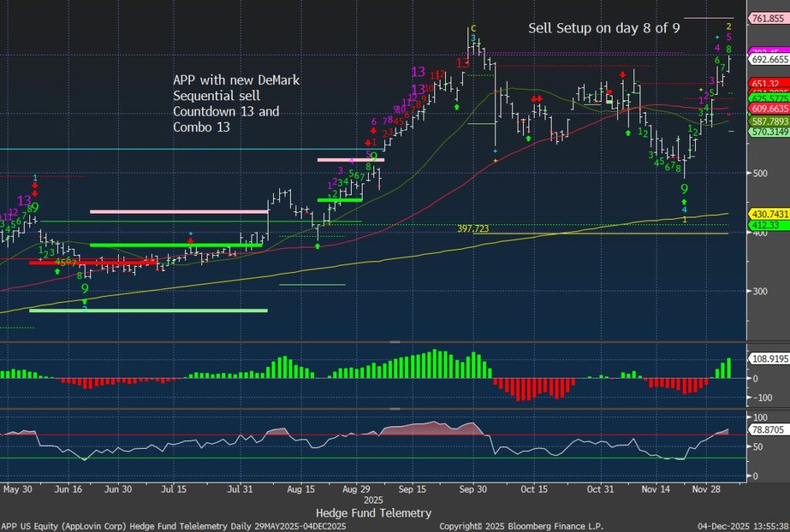Click the yellow C marker at the September peak

click(474, 29)
